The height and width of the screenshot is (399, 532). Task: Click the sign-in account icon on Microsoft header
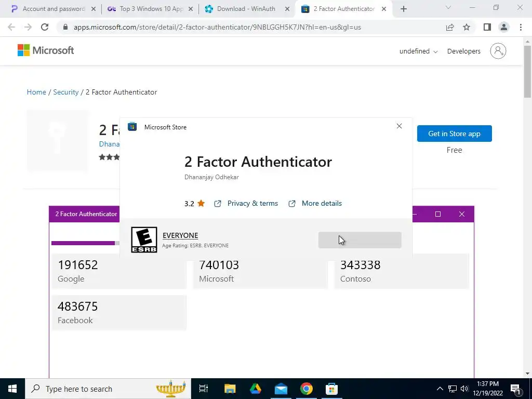[498, 51]
